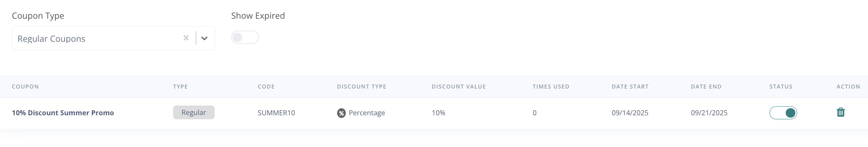Sort by the Date Start column header

(630, 87)
